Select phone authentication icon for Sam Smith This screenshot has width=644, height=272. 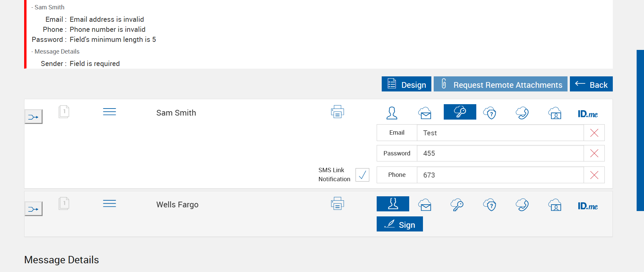522,113
